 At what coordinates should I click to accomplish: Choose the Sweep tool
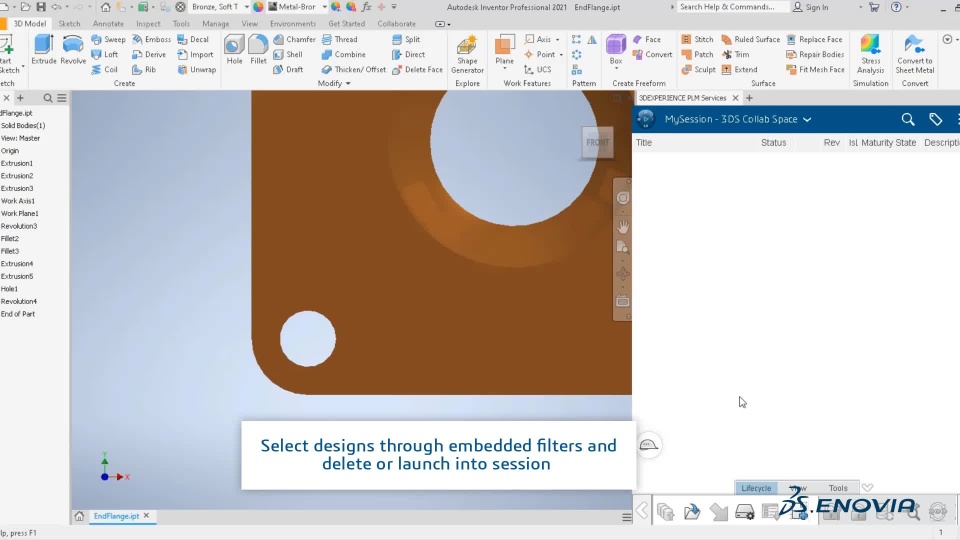tap(108, 39)
